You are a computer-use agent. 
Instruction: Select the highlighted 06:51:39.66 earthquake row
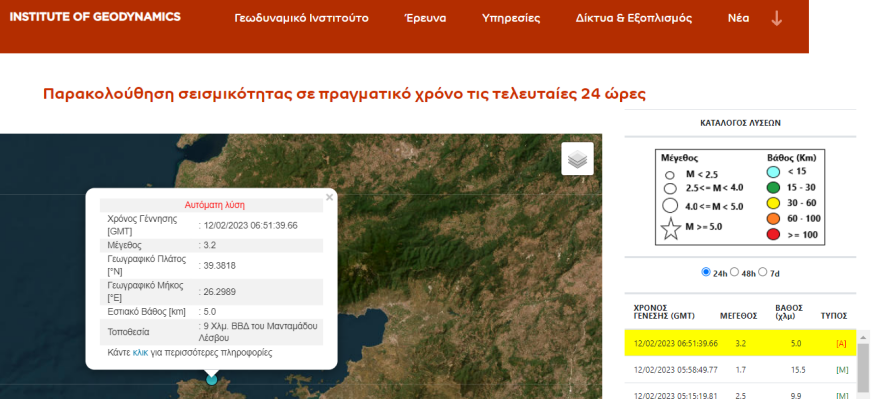click(740, 343)
